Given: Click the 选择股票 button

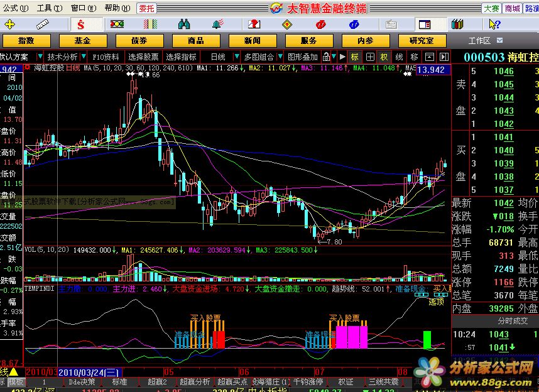Looking at the screenshot, I should click(x=143, y=57).
